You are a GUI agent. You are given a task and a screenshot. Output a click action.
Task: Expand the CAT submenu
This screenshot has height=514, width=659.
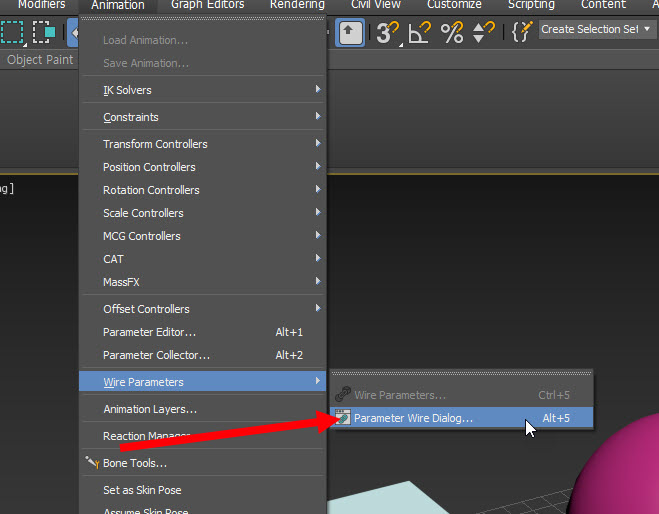click(203, 259)
